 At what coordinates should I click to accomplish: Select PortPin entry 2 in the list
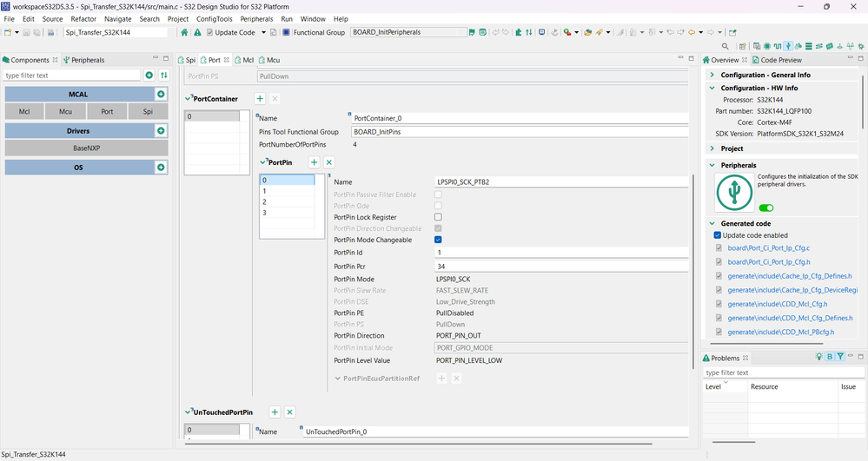(x=288, y=201)
